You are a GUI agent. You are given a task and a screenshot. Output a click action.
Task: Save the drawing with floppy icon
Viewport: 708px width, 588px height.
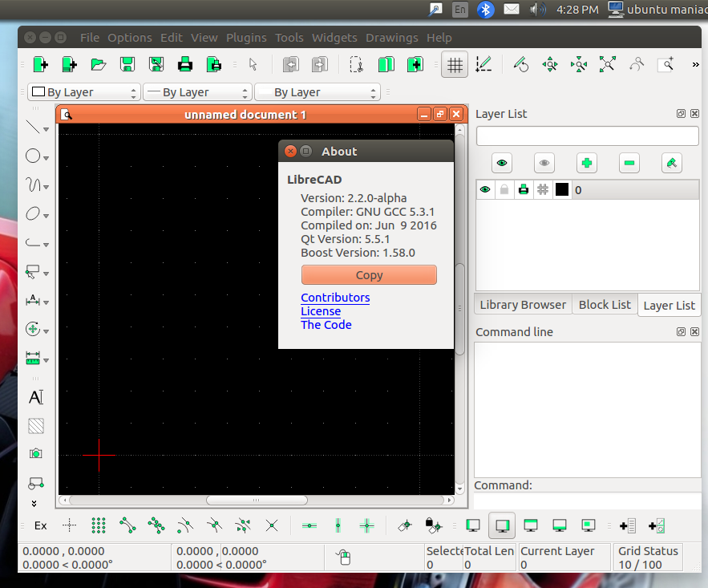pyautogui.click(x=127, y=65)
